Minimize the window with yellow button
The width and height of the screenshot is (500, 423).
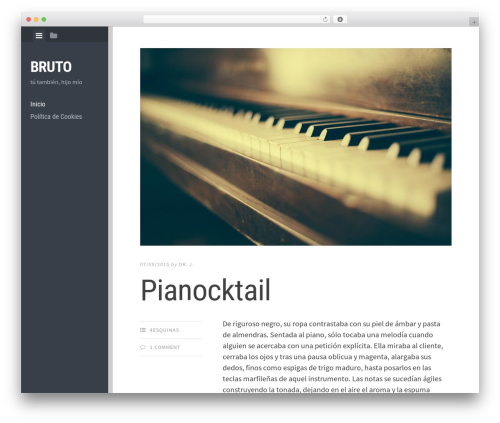pyautogui.click(x=36, y=20)
